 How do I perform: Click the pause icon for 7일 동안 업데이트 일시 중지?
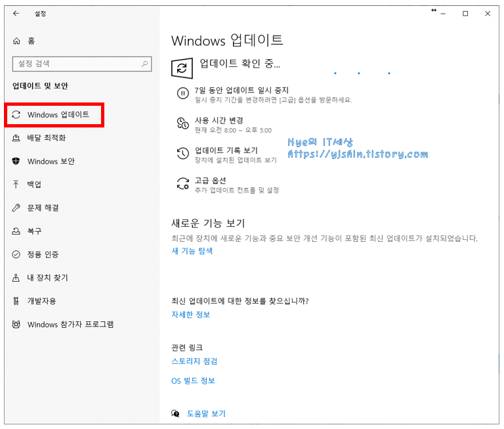[183, 94]
